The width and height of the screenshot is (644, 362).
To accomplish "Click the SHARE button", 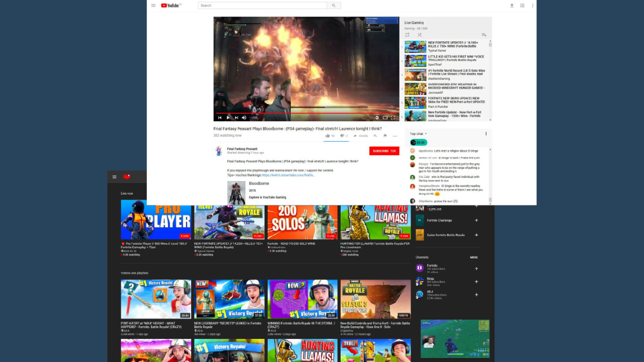I will (x=361, y=136).
